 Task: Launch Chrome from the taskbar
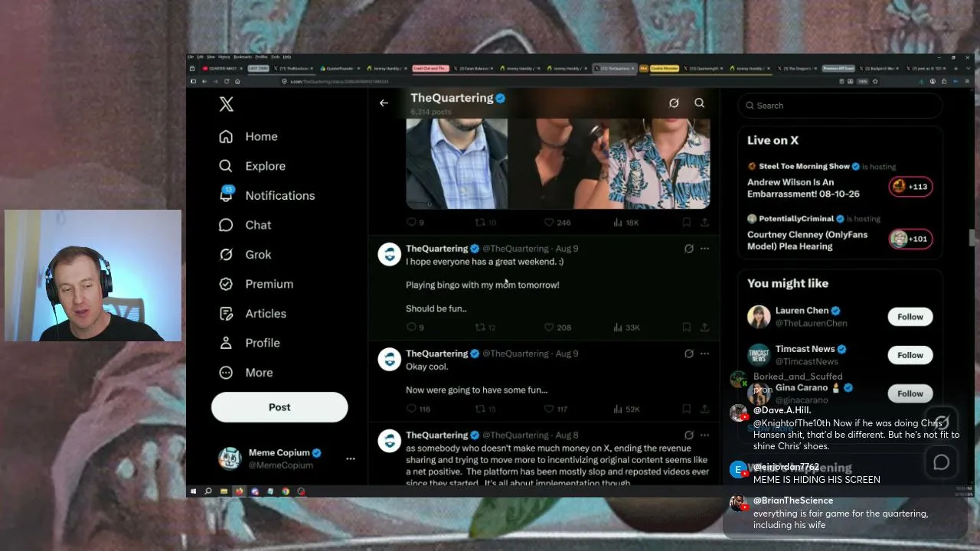[286, 491]
